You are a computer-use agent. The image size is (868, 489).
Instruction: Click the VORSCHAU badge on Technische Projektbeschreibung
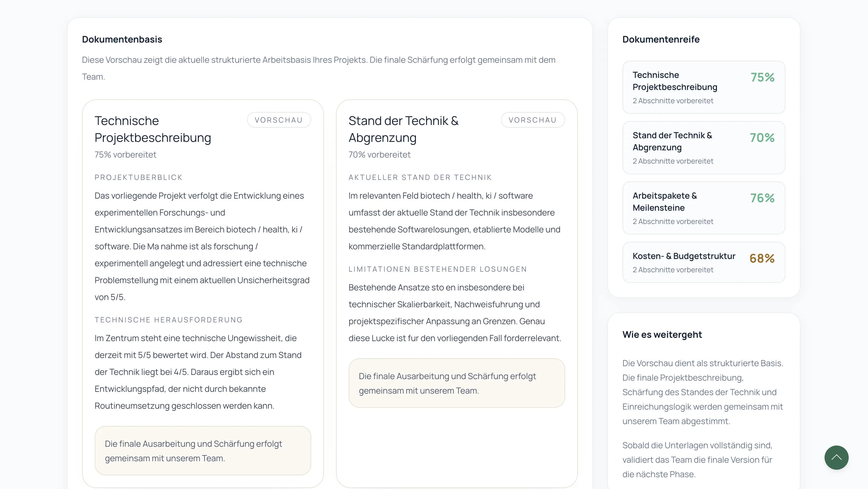(279, 120)
